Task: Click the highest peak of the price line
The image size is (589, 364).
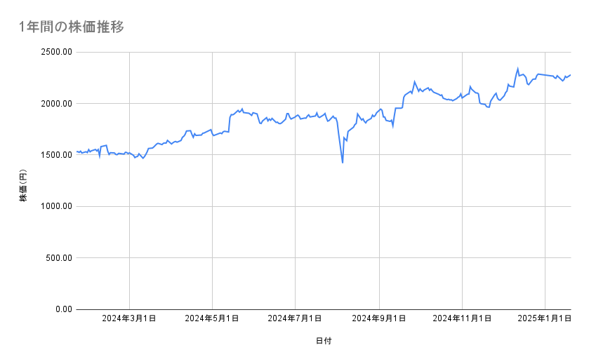Action: tap(517, 69)
